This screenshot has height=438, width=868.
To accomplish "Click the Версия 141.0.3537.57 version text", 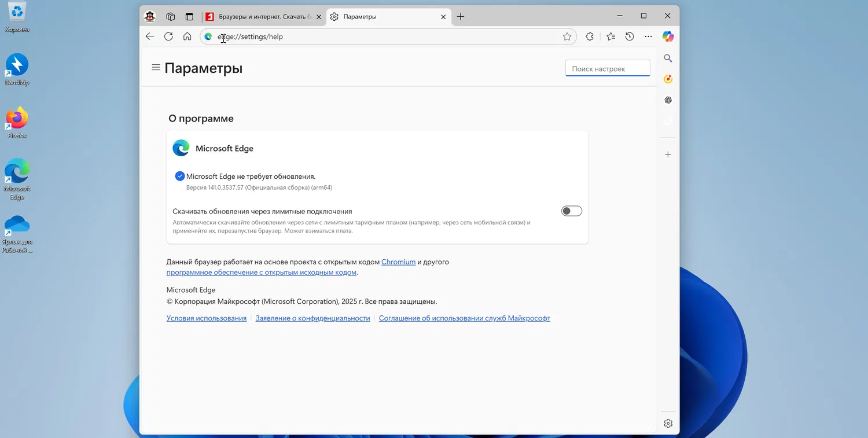I will pos(259,187).
